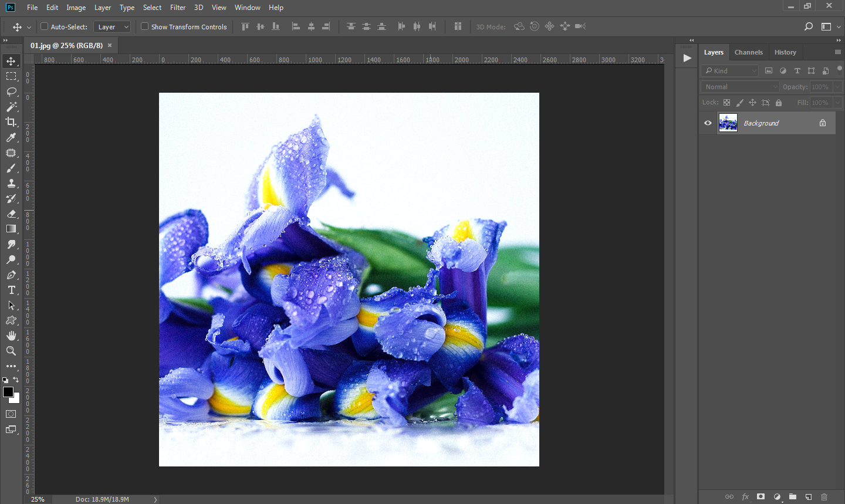
Task: Click the trash icon to delete layer
Action: (x=824, y=497)
